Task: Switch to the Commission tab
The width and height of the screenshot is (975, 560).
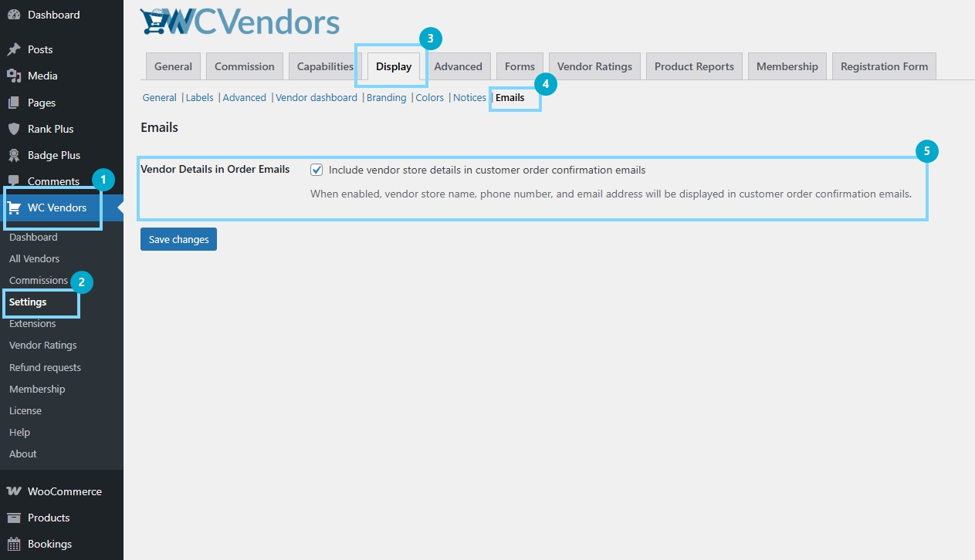Action: point(244,66)
